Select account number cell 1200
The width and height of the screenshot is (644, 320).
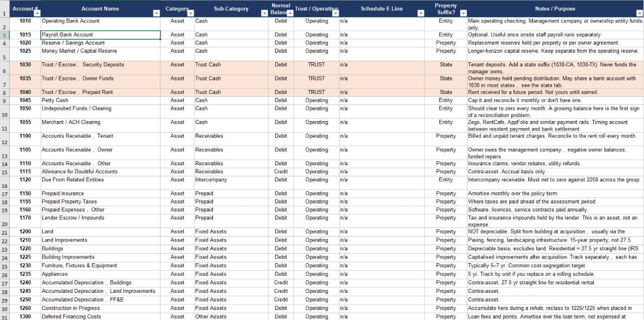click(x=25, y=232)
